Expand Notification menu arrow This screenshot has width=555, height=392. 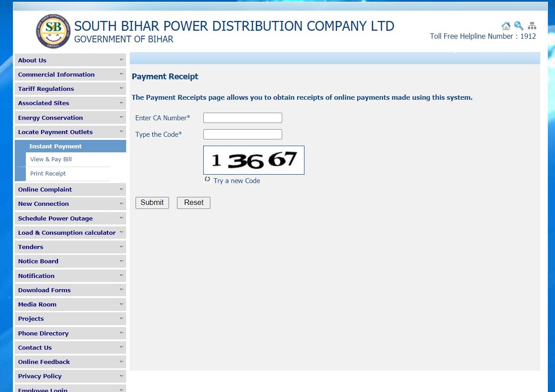click(x=121, y=275)
